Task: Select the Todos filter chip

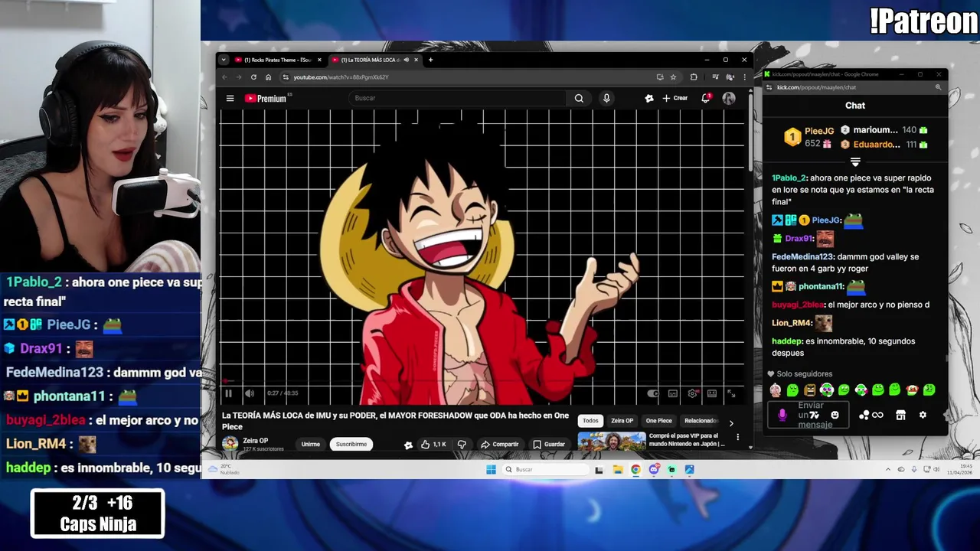Action: [x=590, y=420]
